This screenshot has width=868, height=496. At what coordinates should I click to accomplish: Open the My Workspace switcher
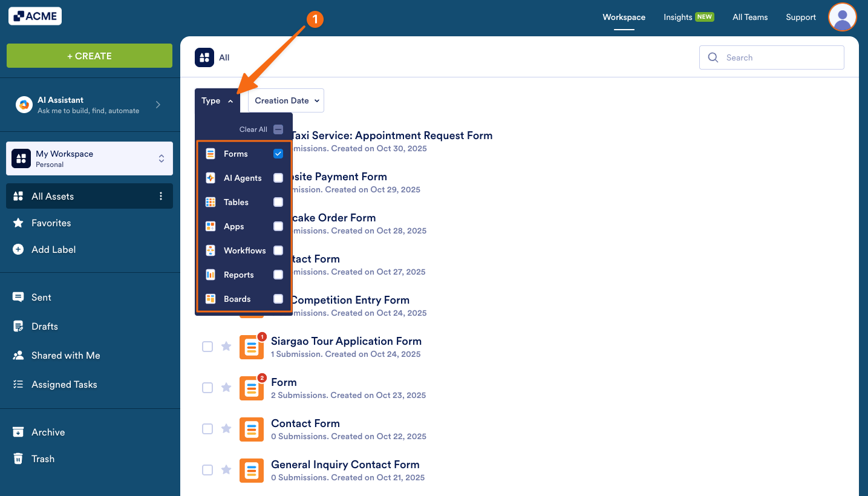click(89, 158)
